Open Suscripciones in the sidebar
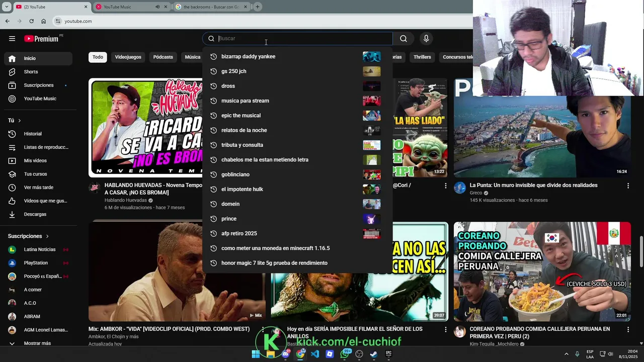 pyautogui.click(x=38, y=85)
